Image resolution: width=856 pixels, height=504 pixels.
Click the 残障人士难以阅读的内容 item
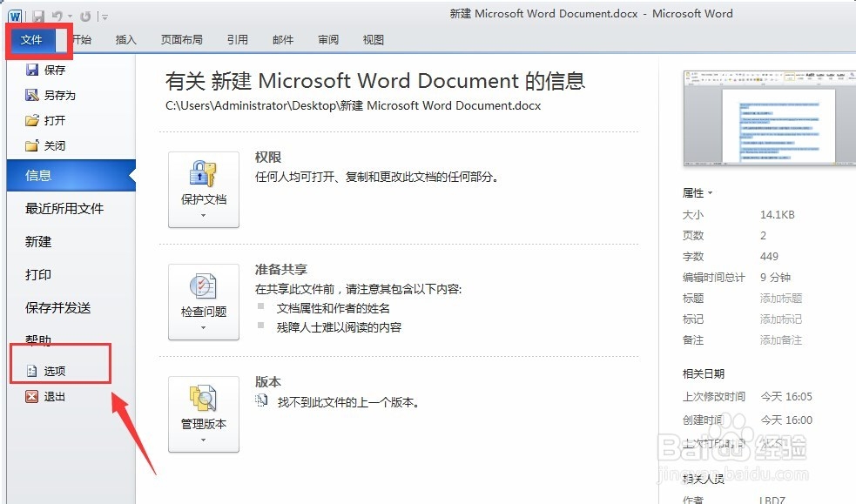click(339, 327)
